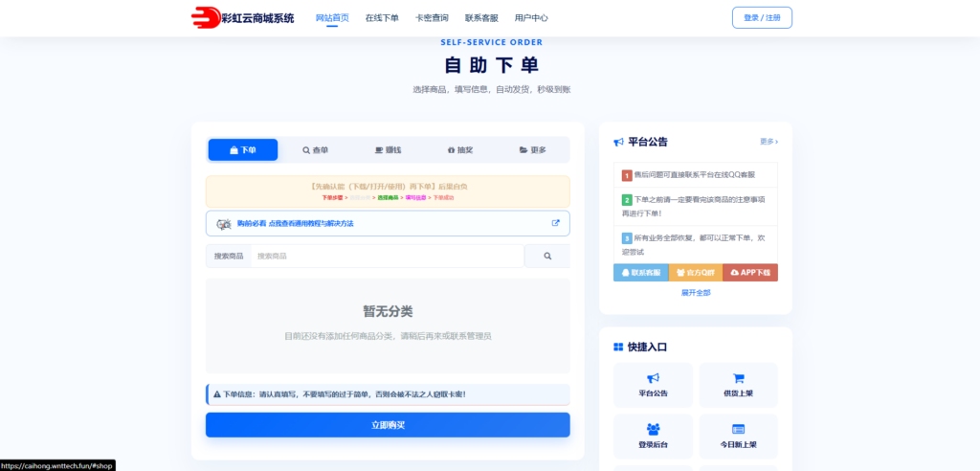
Task: Click the 选择商品 step in order steps
Action: (388, 197)
